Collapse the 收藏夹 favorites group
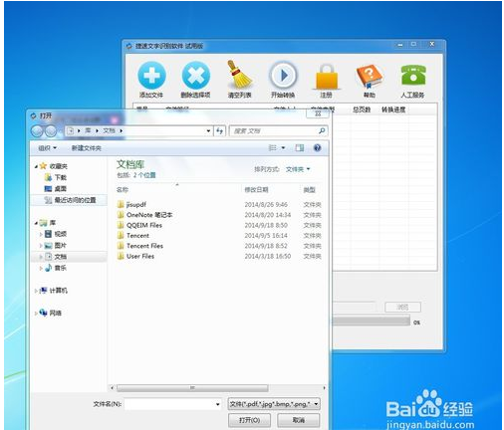Screen dimensions: 504x430 36,166
